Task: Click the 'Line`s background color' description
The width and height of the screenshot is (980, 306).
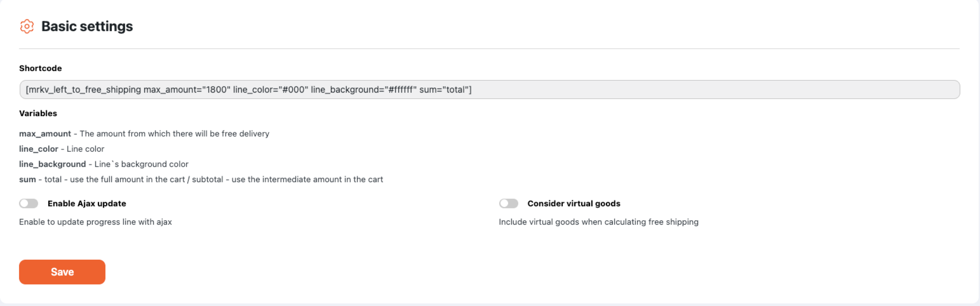Action: [x=141, y=164]
